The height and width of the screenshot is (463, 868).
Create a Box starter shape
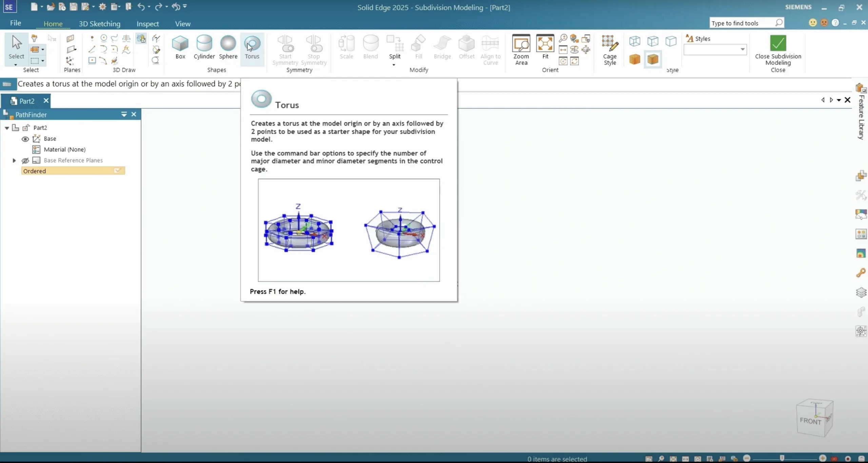[180, 47]
